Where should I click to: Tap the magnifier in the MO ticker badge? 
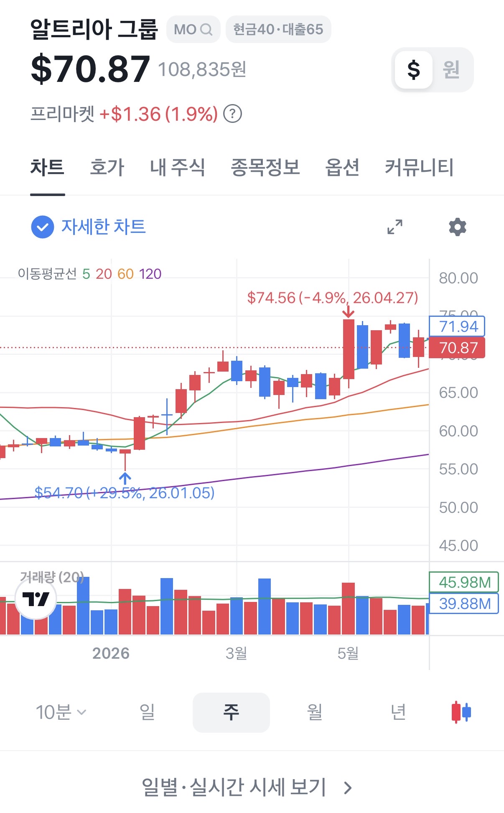pos(206,29)
